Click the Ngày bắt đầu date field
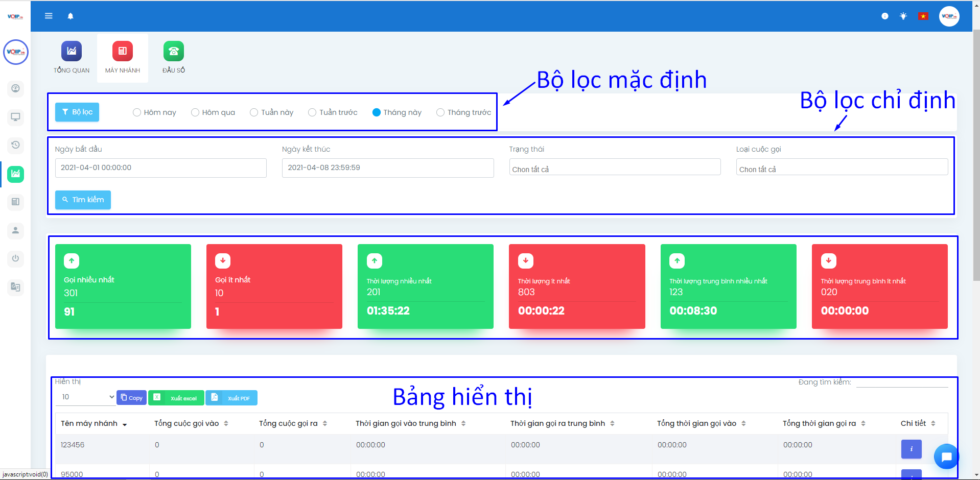The width and height of the screenshot is (980, 480). (x=160, y=168)
